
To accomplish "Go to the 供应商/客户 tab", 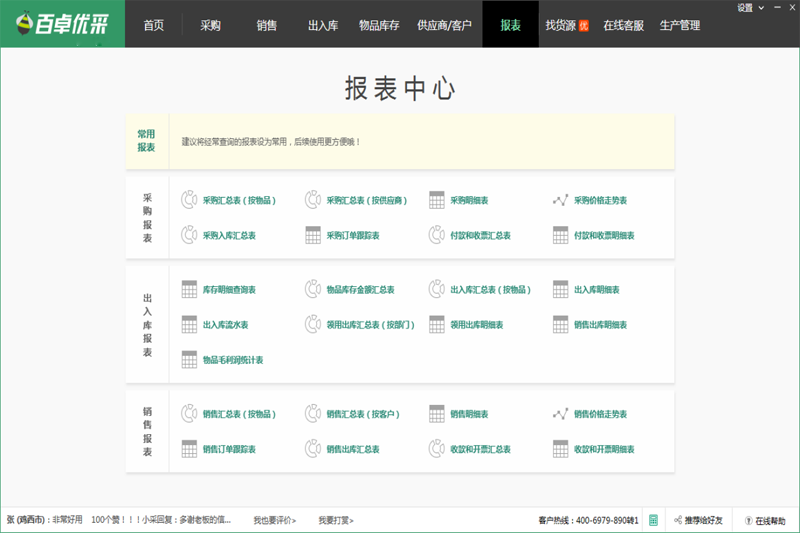I will tap(444, 25).
